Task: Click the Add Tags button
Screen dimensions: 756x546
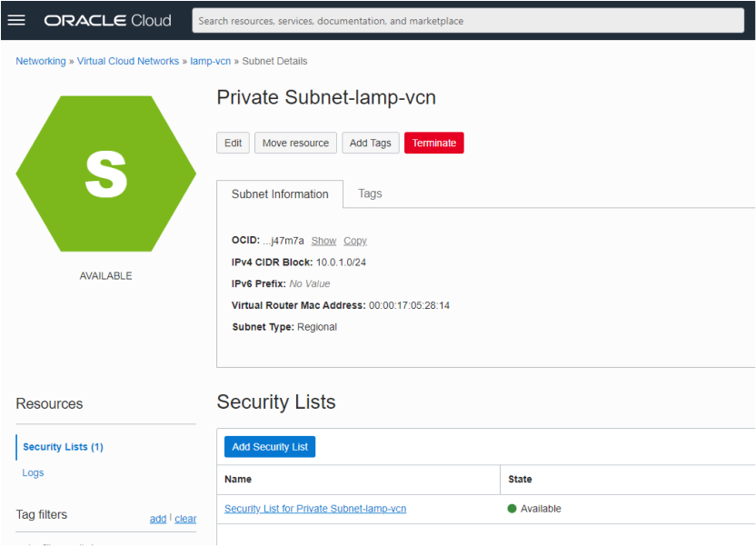Action: click(x=370, y=143)
